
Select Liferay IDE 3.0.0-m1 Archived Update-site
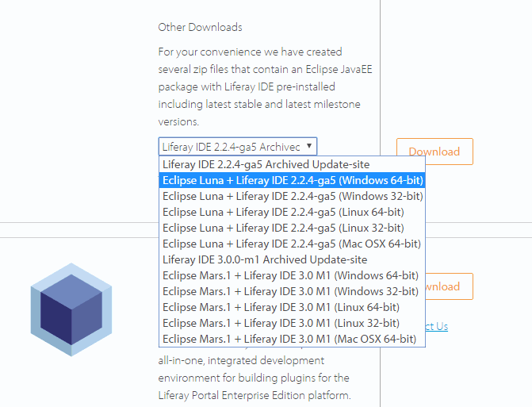tap(292, 259)
